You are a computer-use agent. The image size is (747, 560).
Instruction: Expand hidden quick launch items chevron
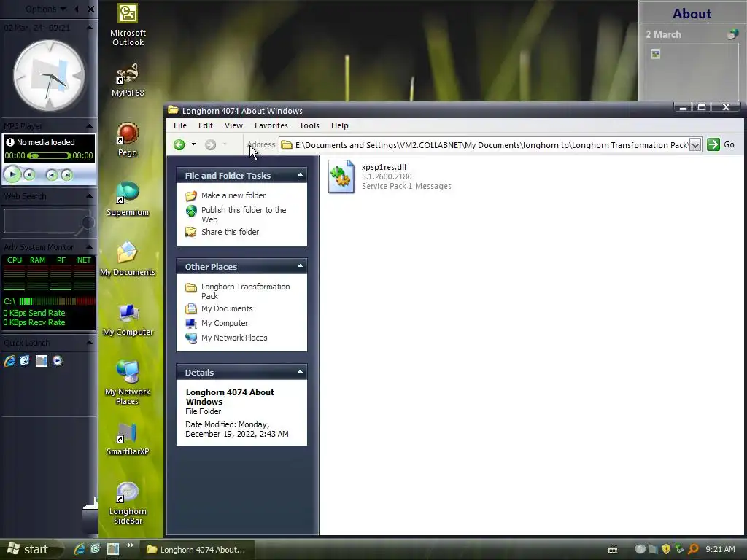pyautogui.click(x=130, y=545)
